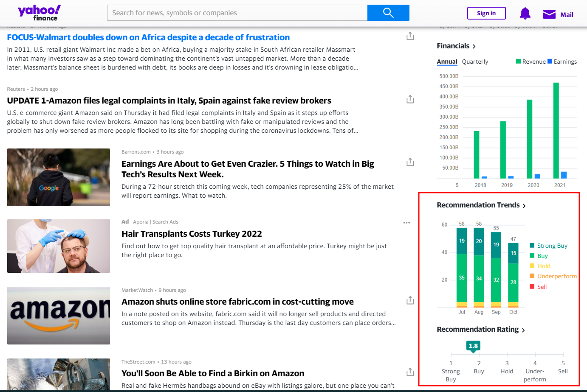Open the Mail envelope icon

[549, 14]
